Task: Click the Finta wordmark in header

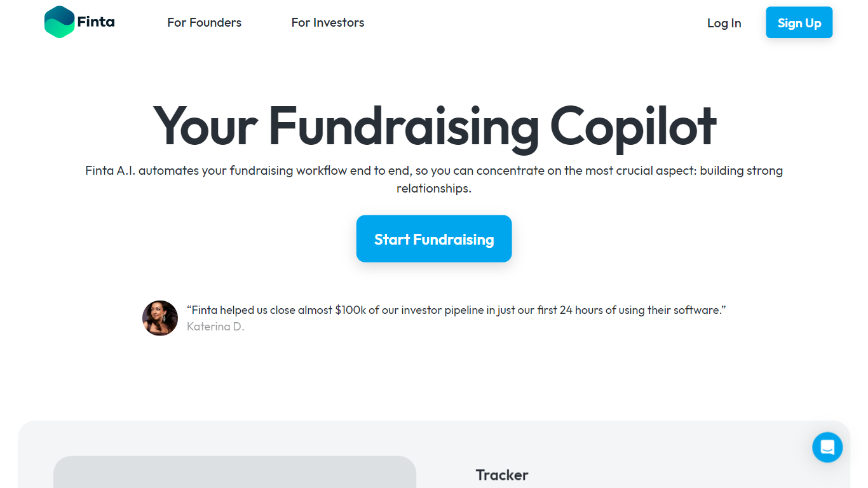Action: click(96, 22)
